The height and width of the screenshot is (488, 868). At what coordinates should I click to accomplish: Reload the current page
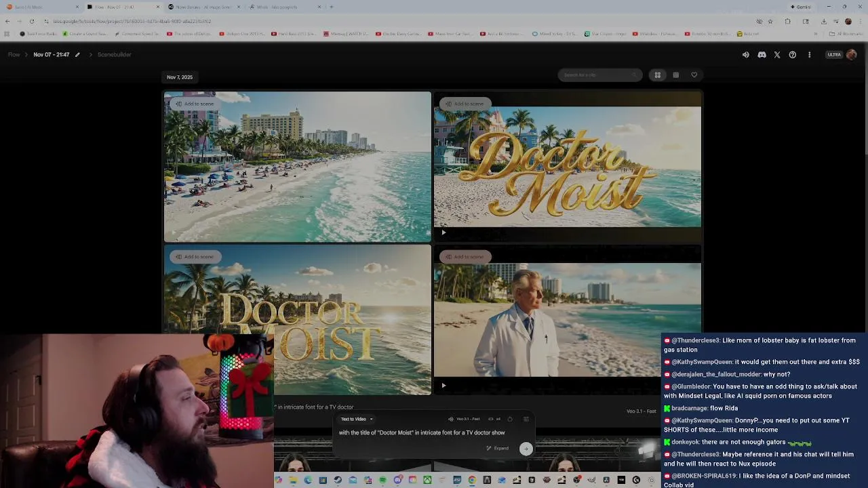point(31,21)
